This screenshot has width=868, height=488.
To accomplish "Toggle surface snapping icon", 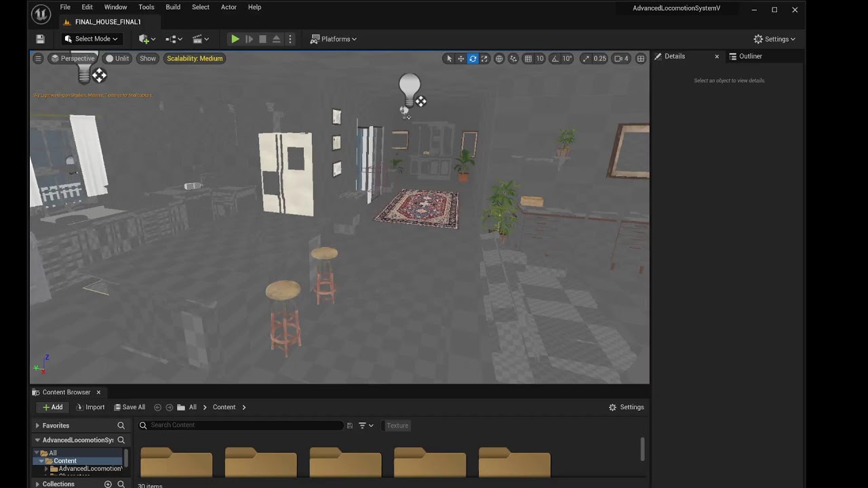I will [x=513, y=58].
